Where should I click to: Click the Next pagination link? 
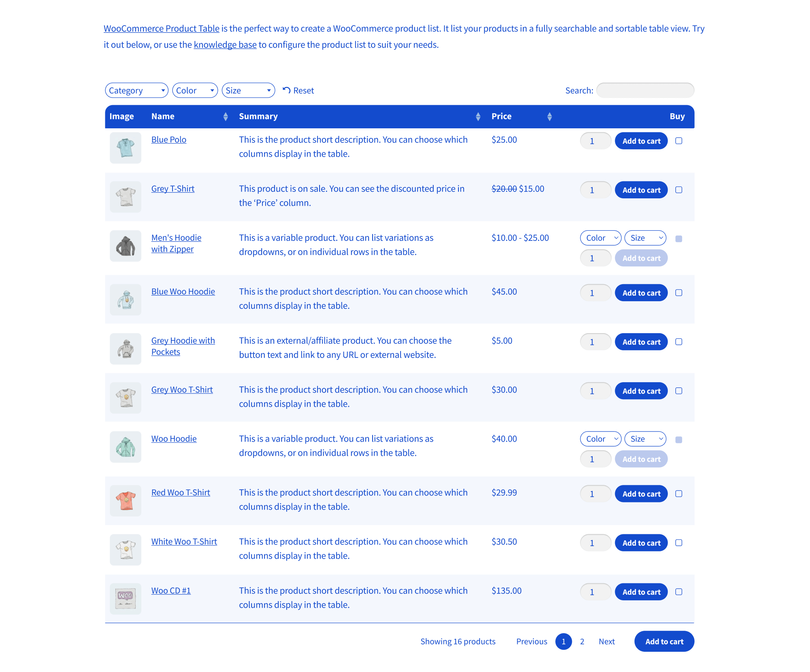point(606,642)
